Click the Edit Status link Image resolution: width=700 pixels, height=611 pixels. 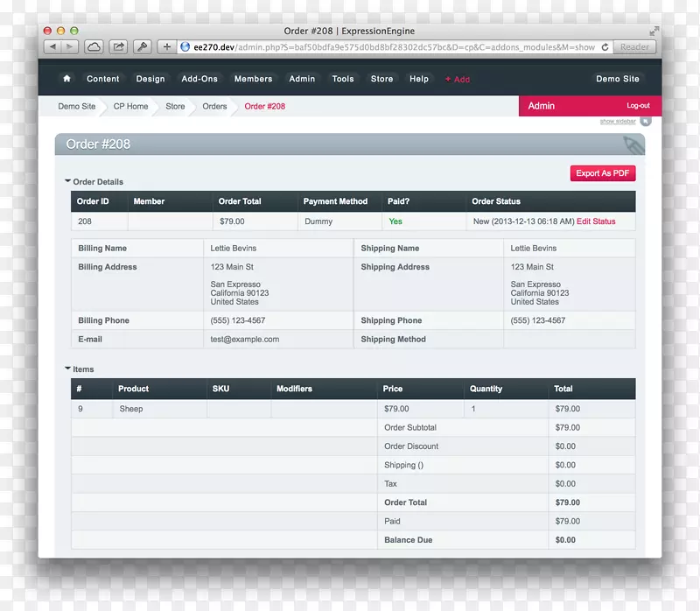596,221
